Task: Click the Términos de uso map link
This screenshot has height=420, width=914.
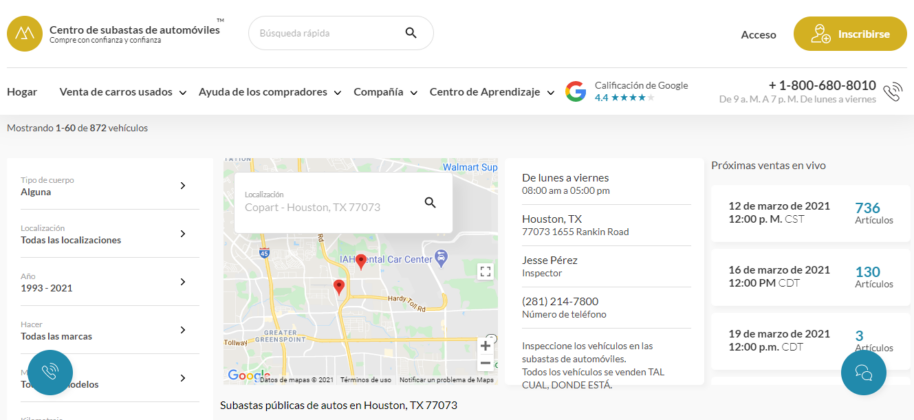Action: click(x=366, y=380)
